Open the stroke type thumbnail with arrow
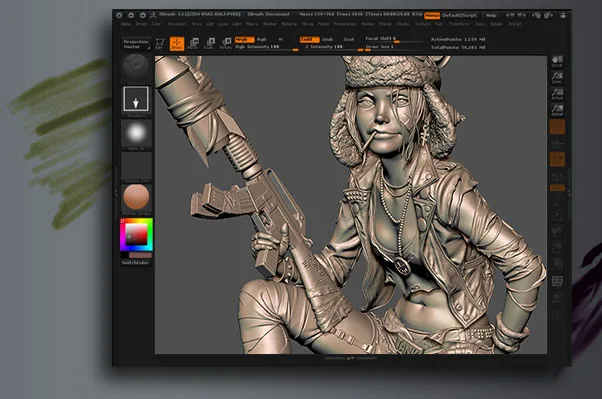The height and width of the screenshot is (399, 602). coord(136,99)
